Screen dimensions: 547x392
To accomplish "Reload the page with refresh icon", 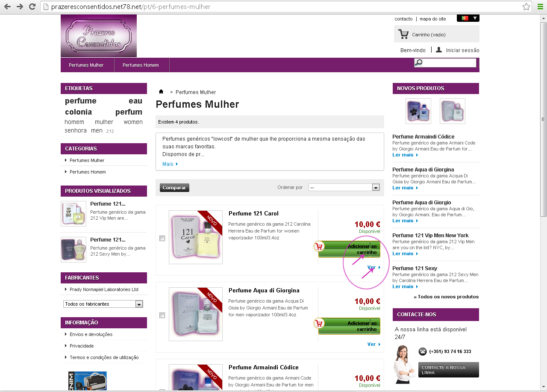I will point(32,7).
